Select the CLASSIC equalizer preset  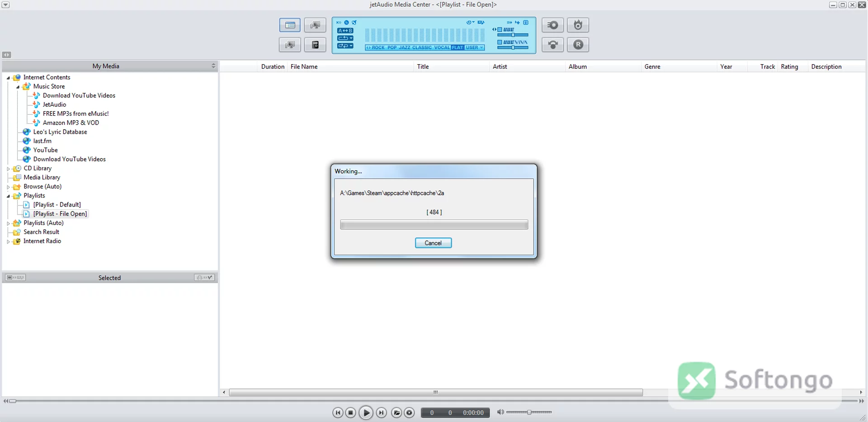[x=422, y=47]
